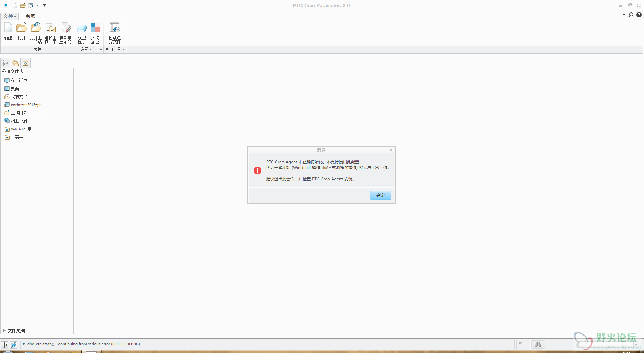Open cerberus2013-pc computer entry
Screen dimensions: 644x353
[23, 105]
